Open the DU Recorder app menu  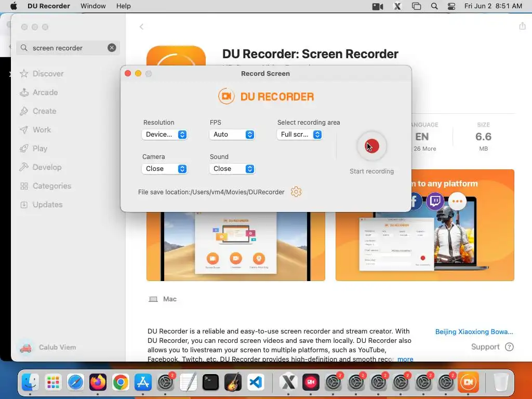click(x=49, y=6)
